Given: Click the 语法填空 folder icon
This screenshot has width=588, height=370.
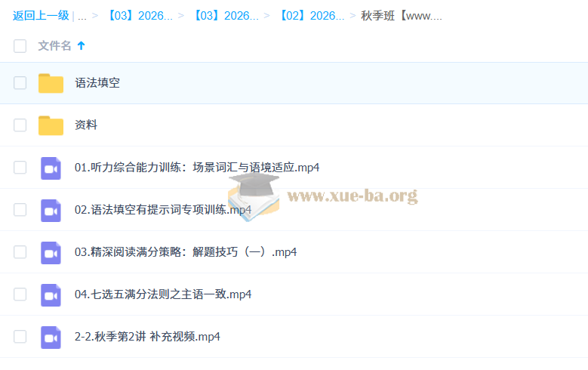Looking at the screenshot, I should click(x=51, y=83).
